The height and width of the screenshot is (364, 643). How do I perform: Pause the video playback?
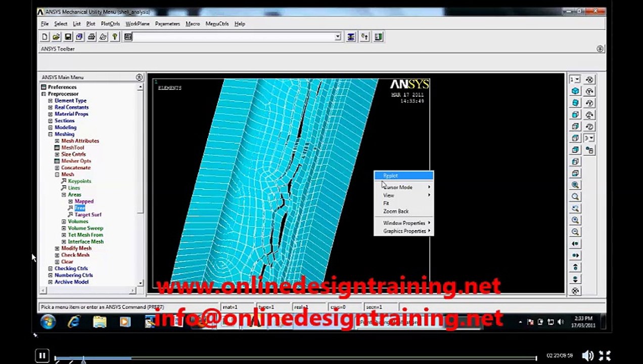[x=42, y=356]
